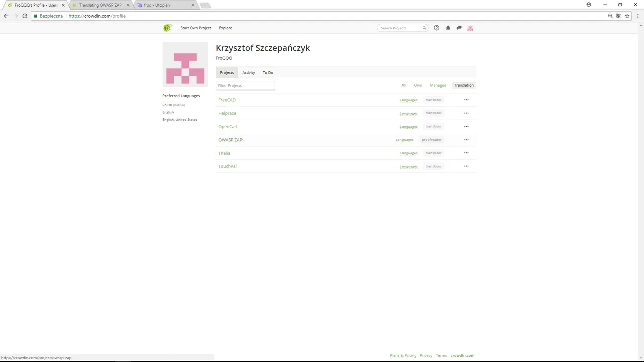Click Languages link for TouchPal
This screenshot has width=644, height=362.
coord(409,166)
